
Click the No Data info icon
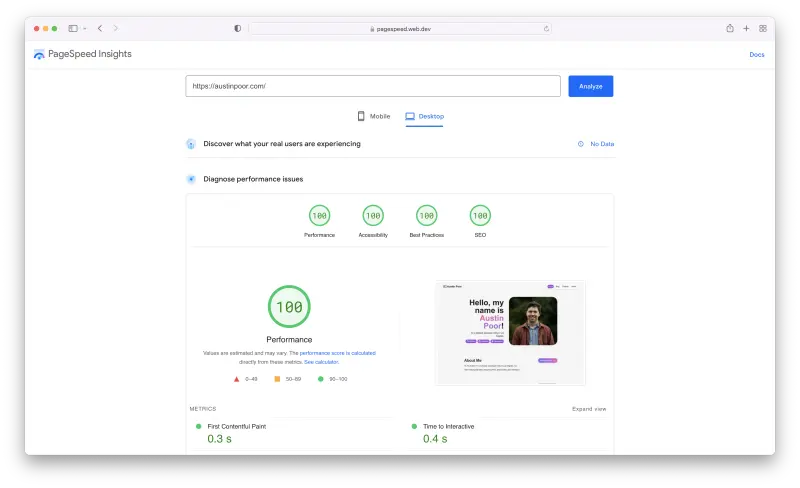click(x=581, y=144)
